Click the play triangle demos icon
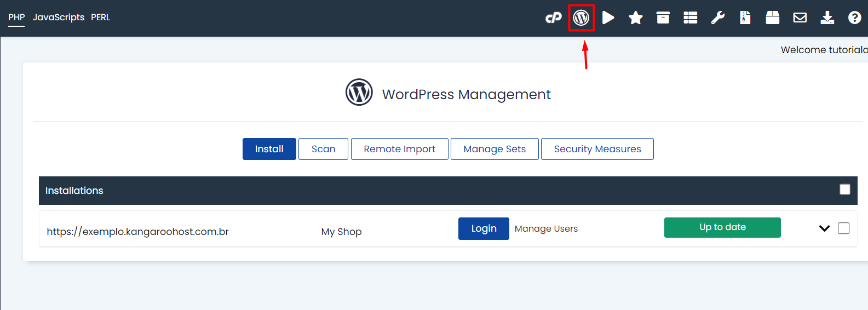 608,18
